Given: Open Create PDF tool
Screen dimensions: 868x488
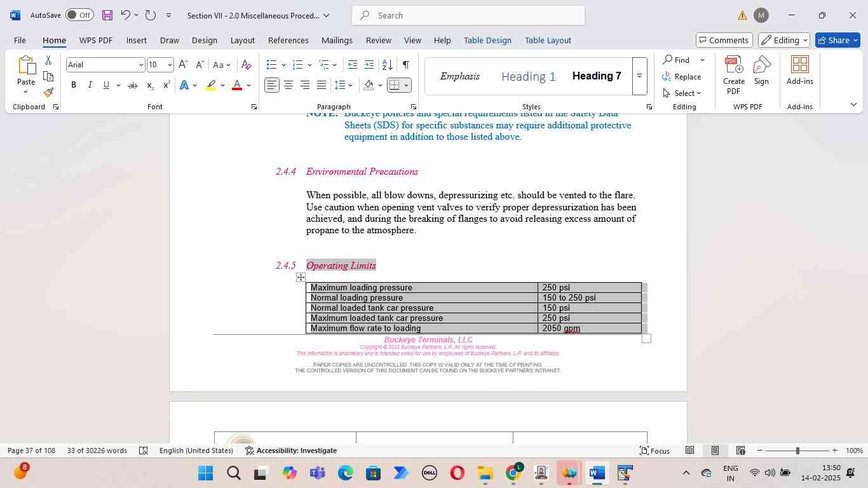Looking at the screenshot, I should [734, 74].
